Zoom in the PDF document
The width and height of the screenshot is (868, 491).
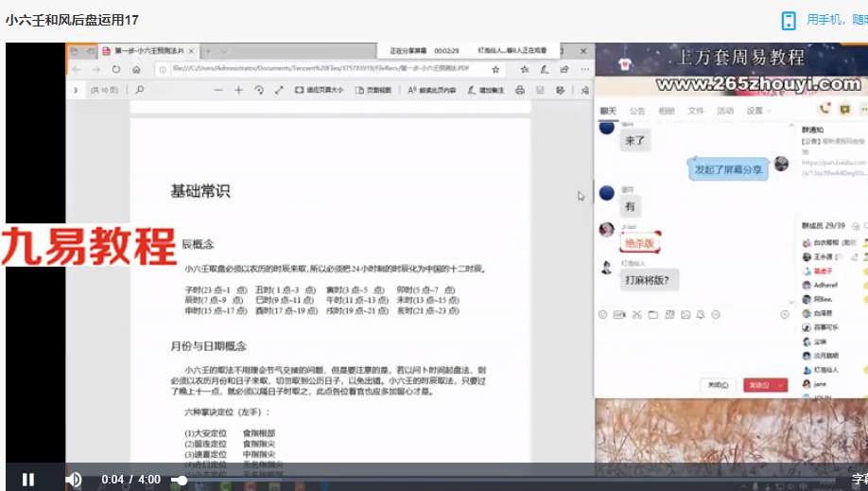[238, 90]
